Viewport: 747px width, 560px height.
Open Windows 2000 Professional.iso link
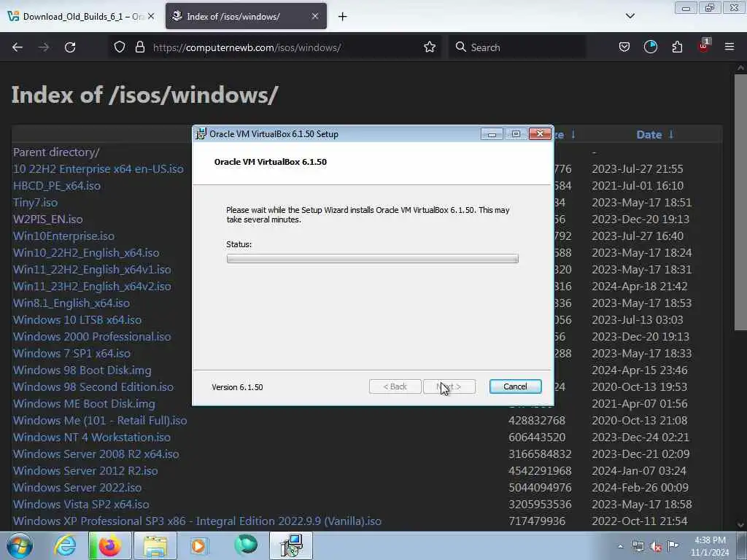click(x=92, y=336)
